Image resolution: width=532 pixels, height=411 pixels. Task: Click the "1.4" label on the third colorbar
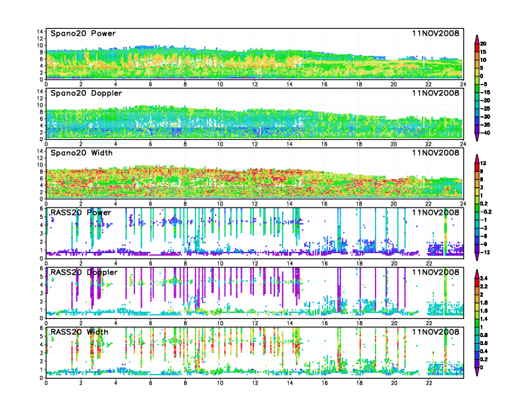click(x=484, y=319)
